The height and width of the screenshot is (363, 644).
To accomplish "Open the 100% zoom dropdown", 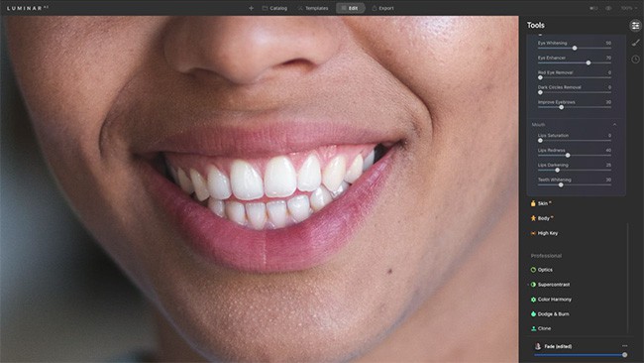I will (x=629, y=8).
